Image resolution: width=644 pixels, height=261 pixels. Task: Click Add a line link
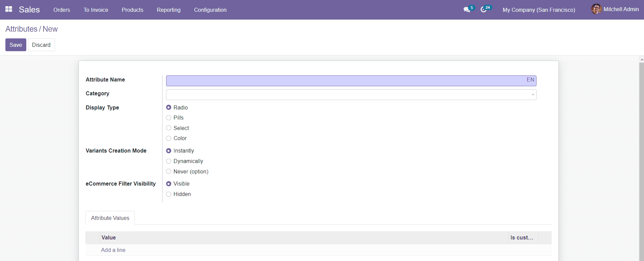113,250
